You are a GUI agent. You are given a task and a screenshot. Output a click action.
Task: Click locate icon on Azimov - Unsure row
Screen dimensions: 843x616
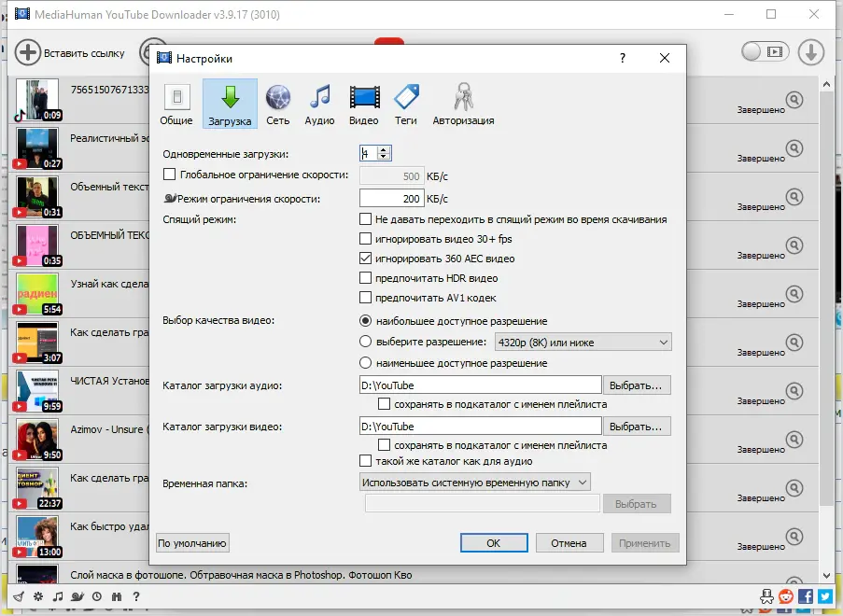794,440
